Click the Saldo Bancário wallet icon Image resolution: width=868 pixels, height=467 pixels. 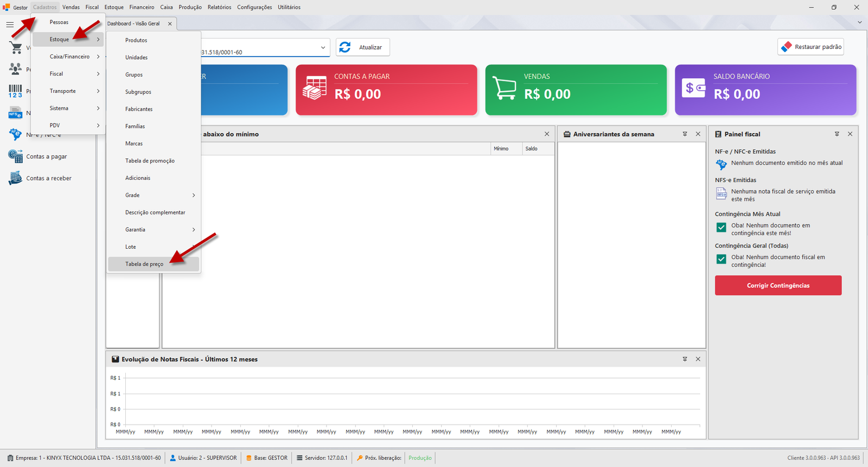694,88
